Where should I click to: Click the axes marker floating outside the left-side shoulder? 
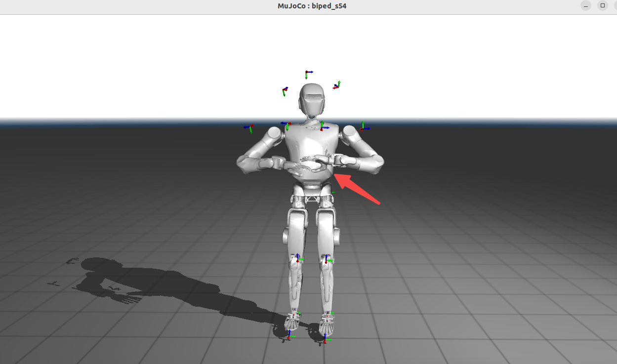pyautogui.click(x=249, y=128)
